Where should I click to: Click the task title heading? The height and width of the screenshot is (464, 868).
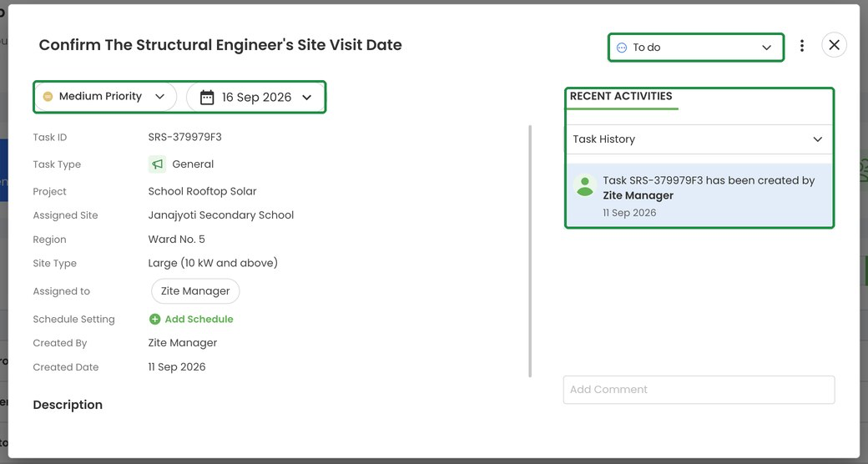(x=220, y=45)
